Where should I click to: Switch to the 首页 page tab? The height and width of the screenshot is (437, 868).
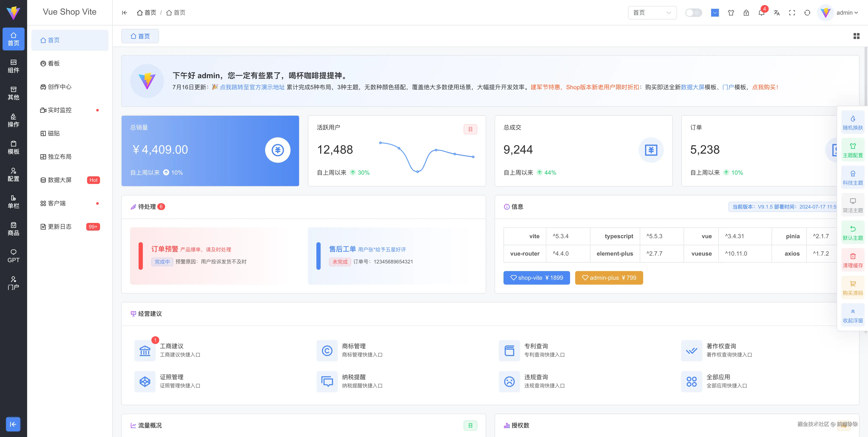click(x=140, y=36)
